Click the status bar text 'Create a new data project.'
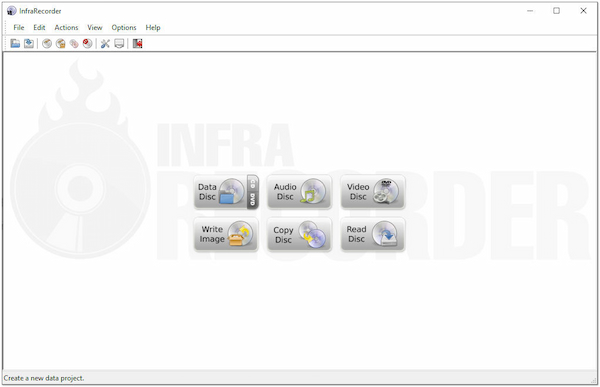The width and height of the screenshot is (600, 387). (44, 378)
